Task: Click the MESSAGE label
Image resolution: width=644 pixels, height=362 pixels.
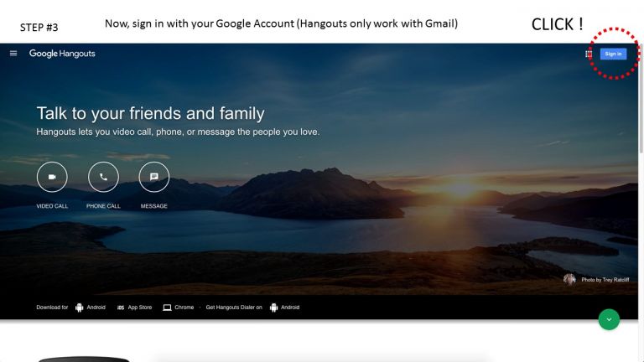Action: pos(154,206)
